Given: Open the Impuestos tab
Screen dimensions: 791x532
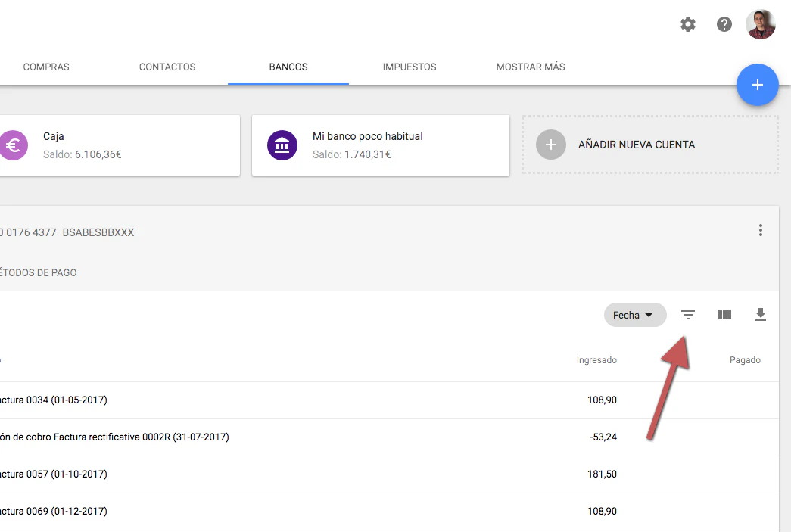Looking at the screenshot, I should coord(410,67).
